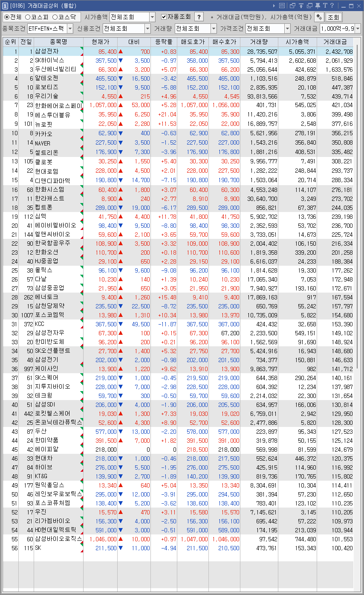Click the window number icon before [0186]

click(x=5, y=6)
